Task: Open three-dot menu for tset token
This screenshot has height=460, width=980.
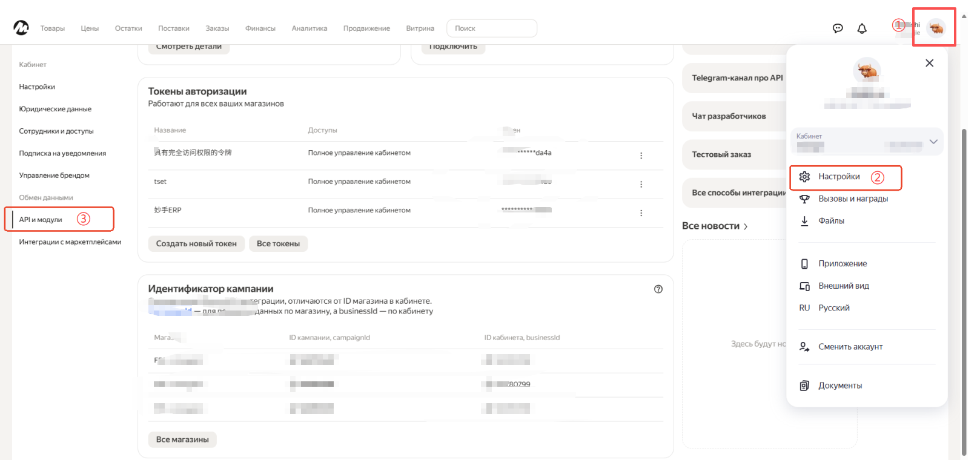Action: click(x=641, y=184)
